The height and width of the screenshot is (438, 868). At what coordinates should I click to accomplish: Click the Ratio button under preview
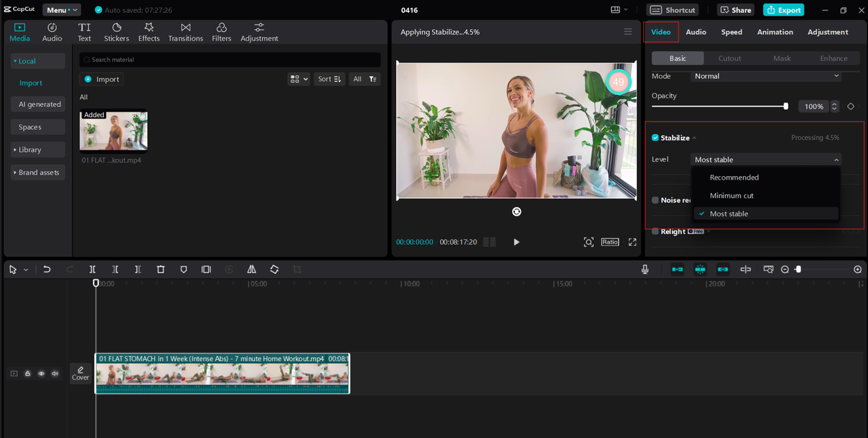610,242
